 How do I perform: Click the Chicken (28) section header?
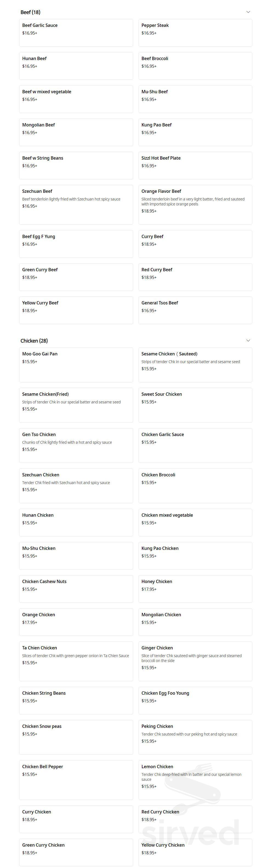pos(34,341)
